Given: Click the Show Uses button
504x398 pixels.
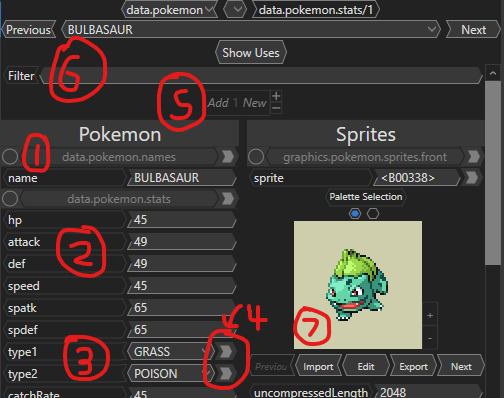Looking at the screenshot, I should [251, 53].
